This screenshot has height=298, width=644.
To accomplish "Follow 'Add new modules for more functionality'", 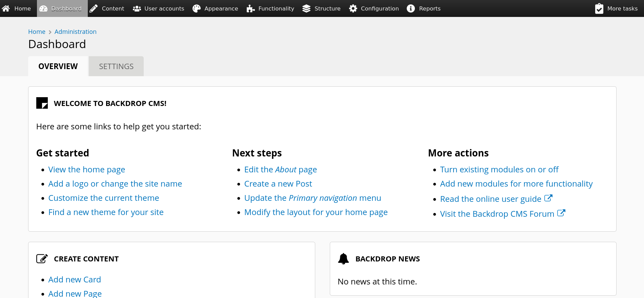I will (517, 184).
